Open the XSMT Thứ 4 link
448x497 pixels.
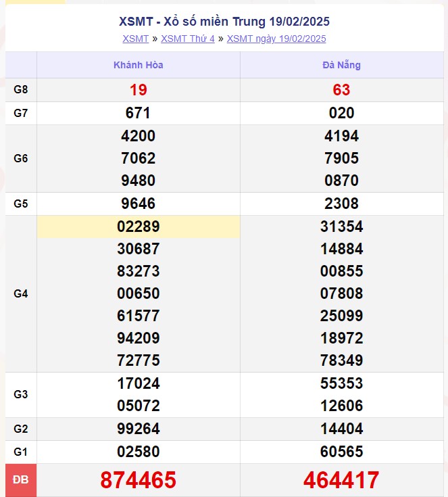point(188,39)
